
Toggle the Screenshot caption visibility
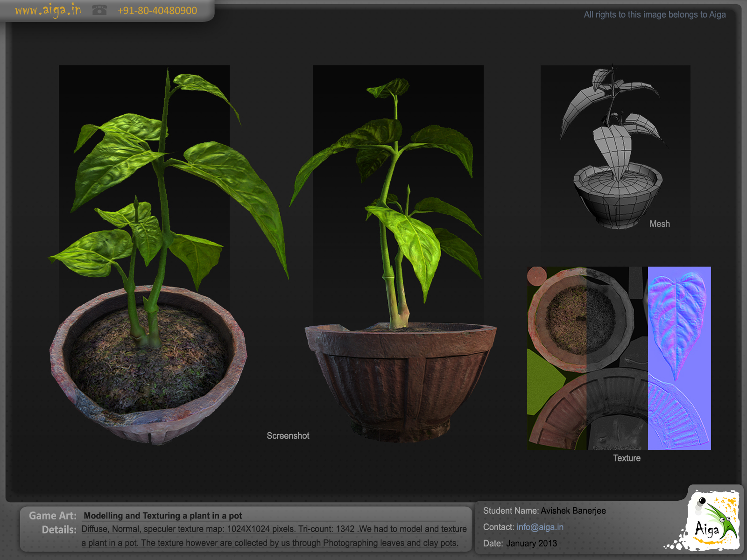point(288,436)
